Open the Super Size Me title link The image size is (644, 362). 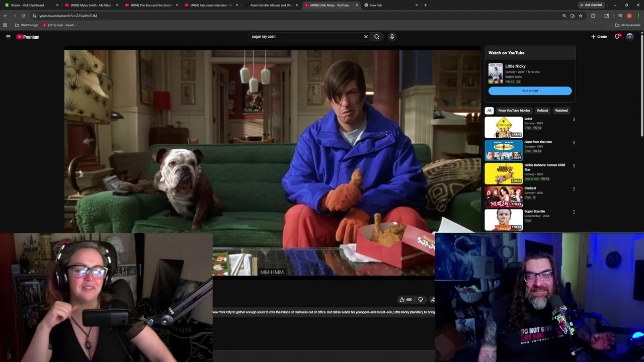[534, 211]
